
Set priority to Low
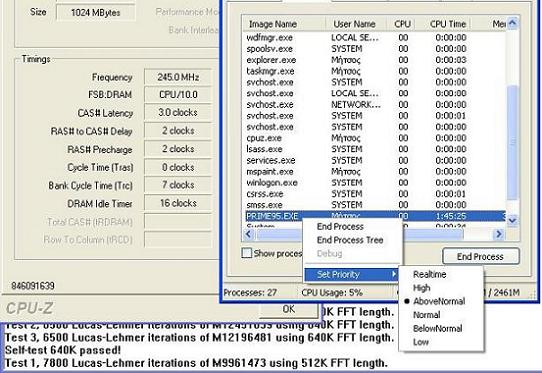point(421,342)
